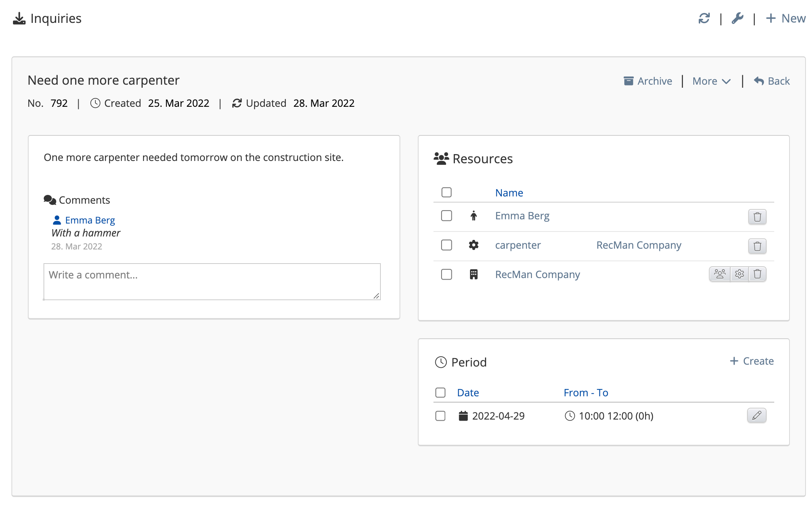
Task: Sort periods by Date column header
Action: (467, 392)
